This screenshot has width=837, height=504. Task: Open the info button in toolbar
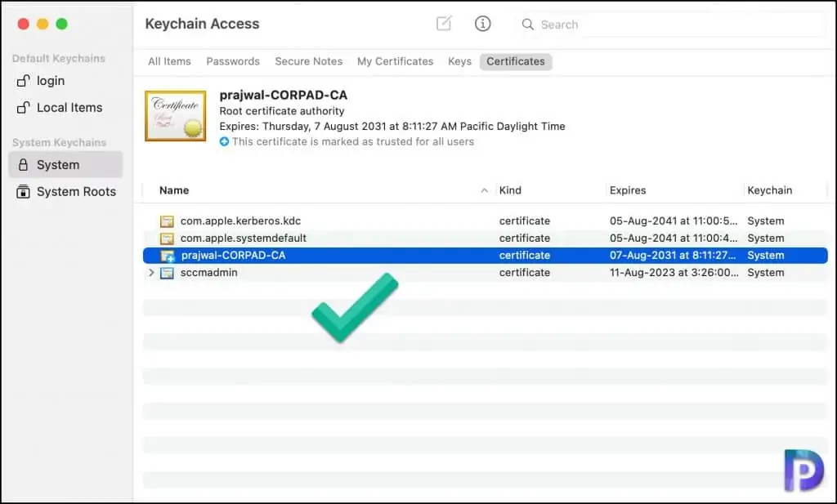[x=482, y=24]
